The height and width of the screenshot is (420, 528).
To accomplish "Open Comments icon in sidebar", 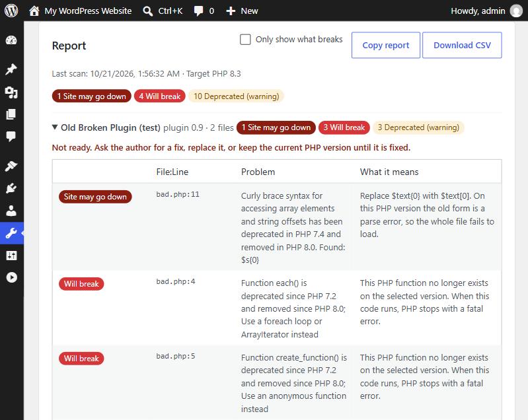I will 11,136.
